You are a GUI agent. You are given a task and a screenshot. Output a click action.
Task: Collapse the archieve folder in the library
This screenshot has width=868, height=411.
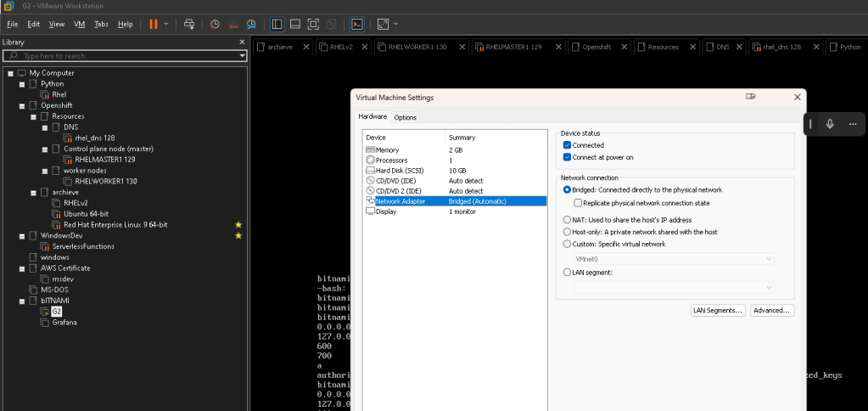(34, 192)
